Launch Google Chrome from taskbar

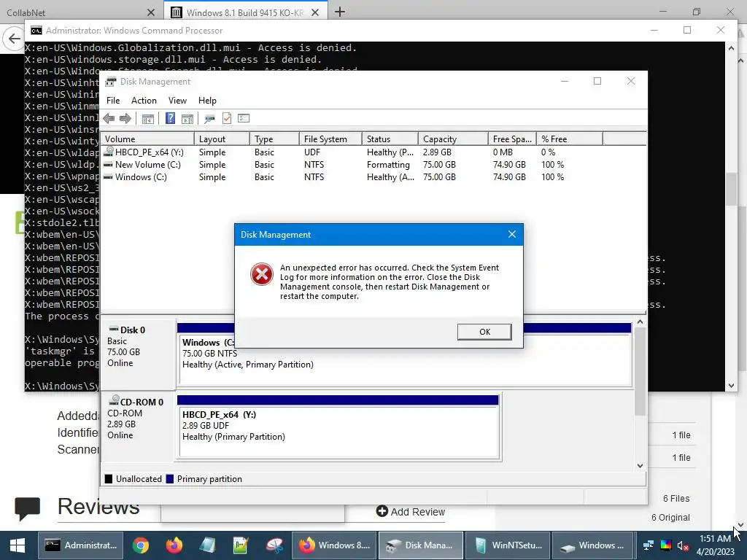[x=141, y=545]
